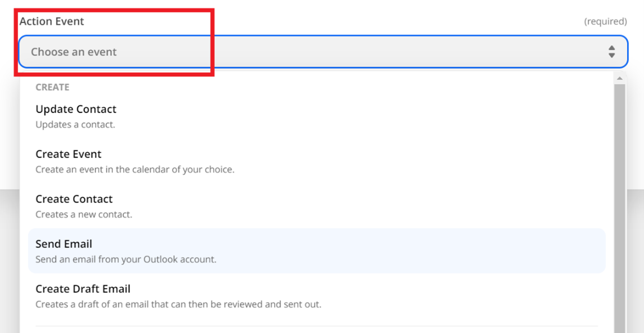Click the "Updates a contact." description
This screenshot has height=333, width=644.
tap(75, 124)
